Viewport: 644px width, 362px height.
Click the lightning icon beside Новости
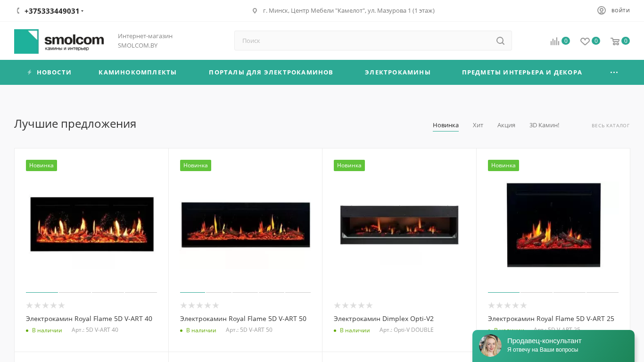30,73
